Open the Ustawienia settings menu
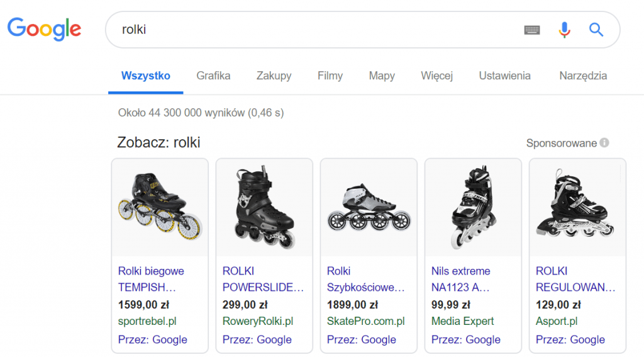644x357 pixels. pyautogui.click(x=504, y=76)
